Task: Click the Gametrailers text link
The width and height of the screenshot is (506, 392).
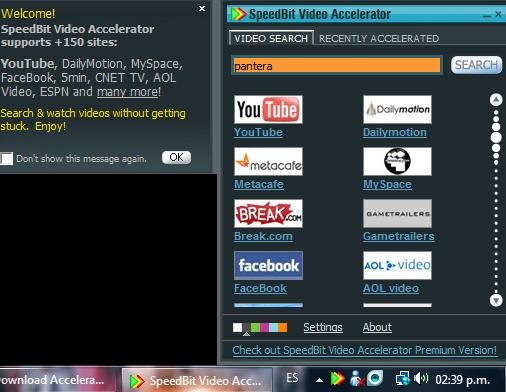Action: (x=399, y=236)
